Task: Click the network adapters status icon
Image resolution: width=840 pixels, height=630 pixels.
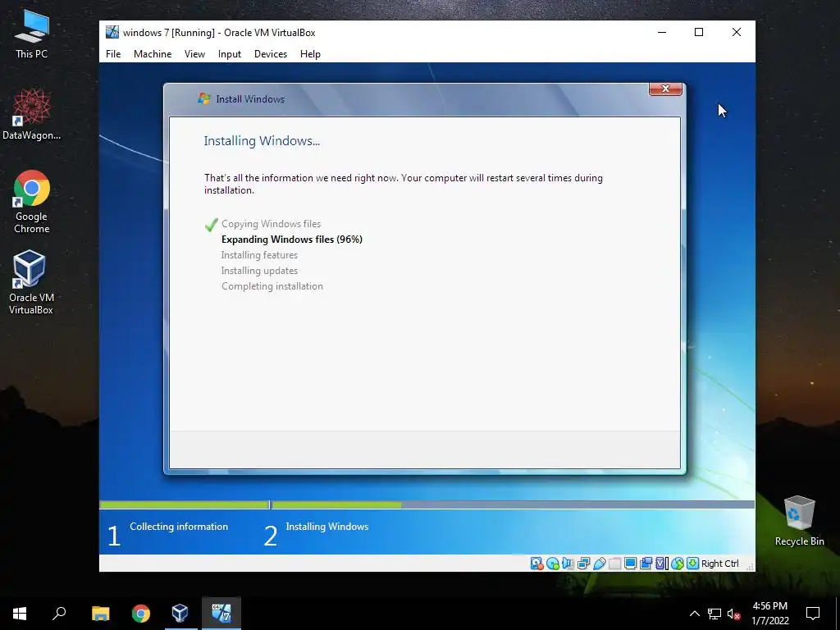Action: pos(584,564)
